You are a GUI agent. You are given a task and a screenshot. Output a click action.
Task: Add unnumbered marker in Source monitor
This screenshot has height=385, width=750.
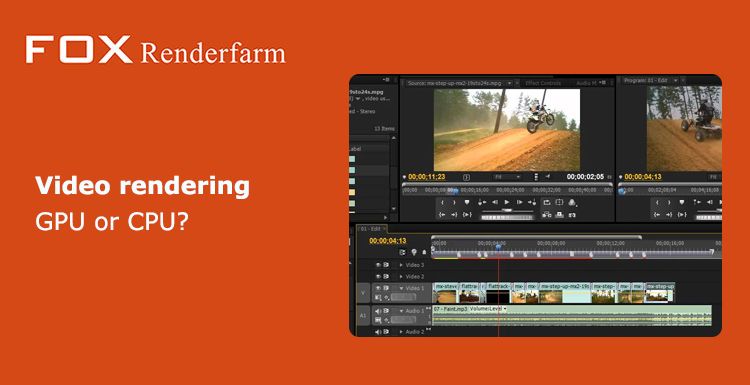[x=467, y=202]
